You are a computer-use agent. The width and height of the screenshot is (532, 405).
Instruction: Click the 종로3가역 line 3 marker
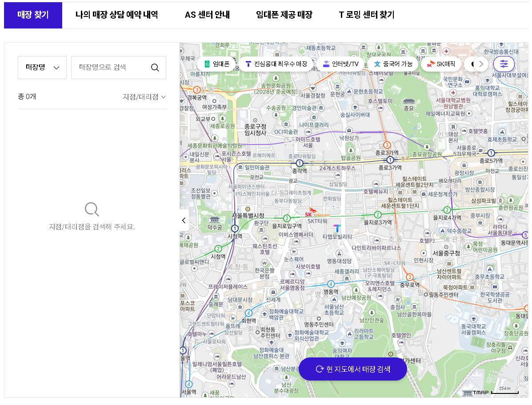tap(387, 145)
